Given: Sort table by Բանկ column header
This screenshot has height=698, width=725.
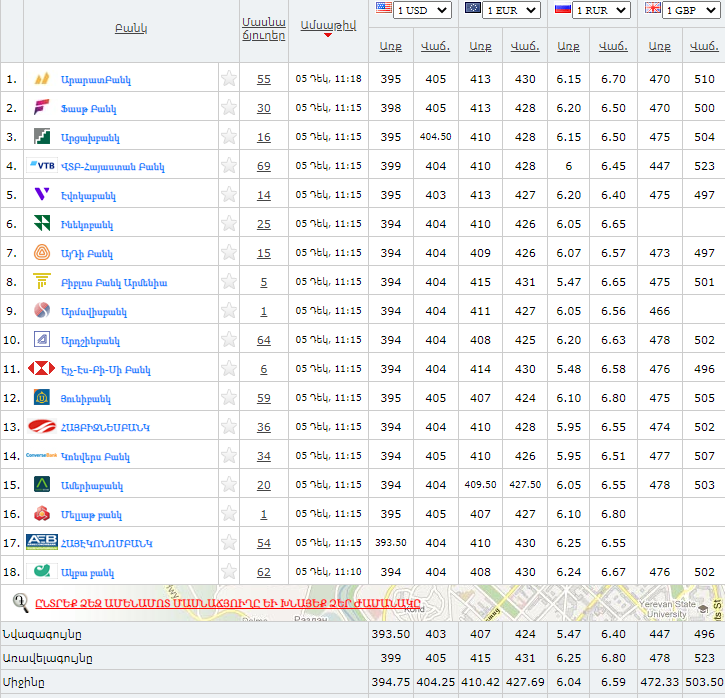Looking at the screenshot, I should coord(131,28).
